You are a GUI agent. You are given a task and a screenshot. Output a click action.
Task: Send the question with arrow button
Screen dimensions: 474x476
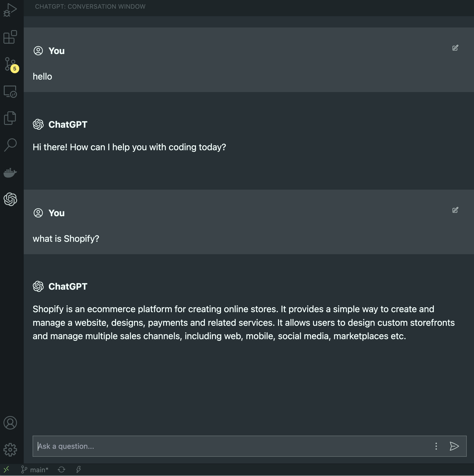coord(454,446)
